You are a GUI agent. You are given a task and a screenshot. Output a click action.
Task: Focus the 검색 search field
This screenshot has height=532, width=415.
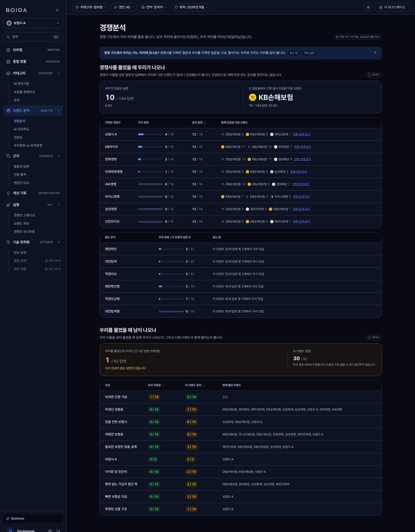tap(33, 37)
